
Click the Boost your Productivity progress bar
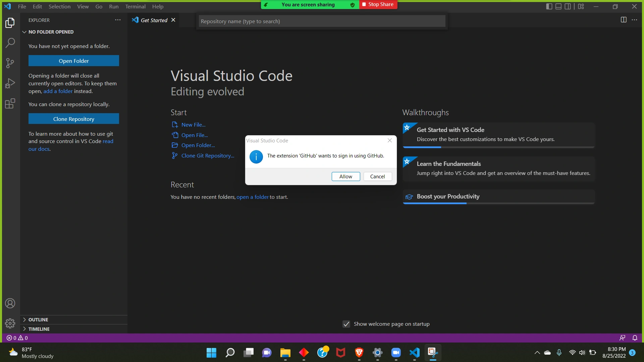click(498, 203)
